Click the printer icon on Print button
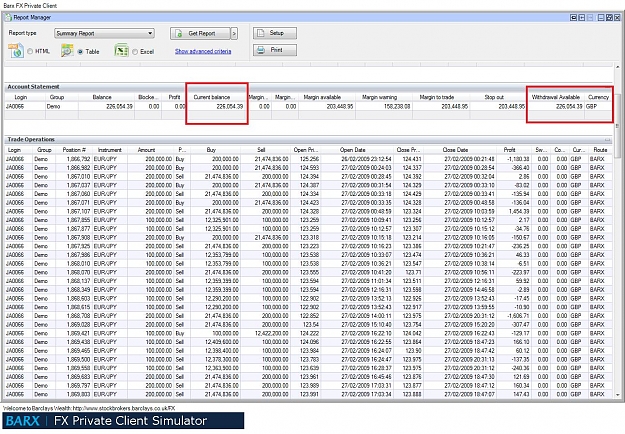The width and height of the screenshot is (625, 434). click(261, 50)
